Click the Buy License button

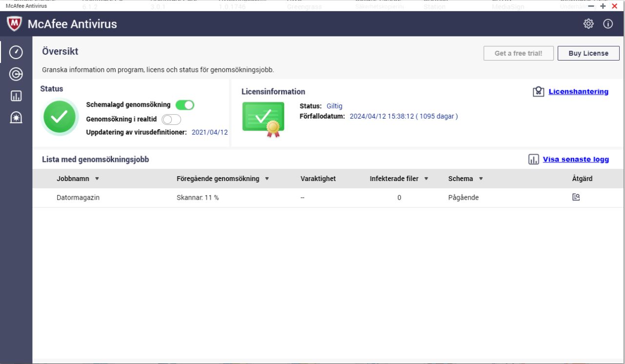[x=588, y=53]
